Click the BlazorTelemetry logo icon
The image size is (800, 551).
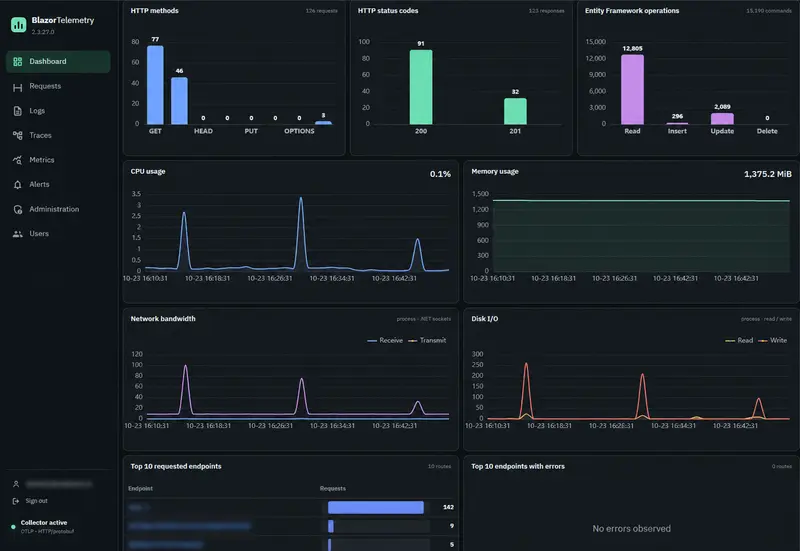18,24
